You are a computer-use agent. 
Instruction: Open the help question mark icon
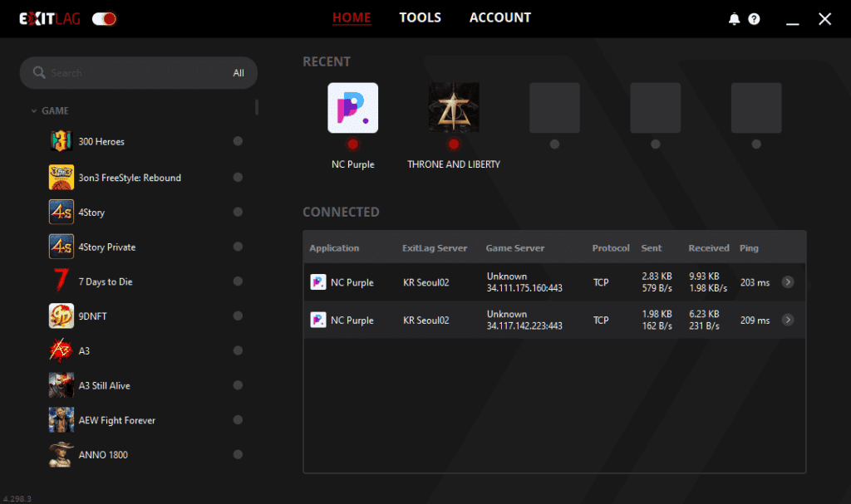click(x=754, y=19)
